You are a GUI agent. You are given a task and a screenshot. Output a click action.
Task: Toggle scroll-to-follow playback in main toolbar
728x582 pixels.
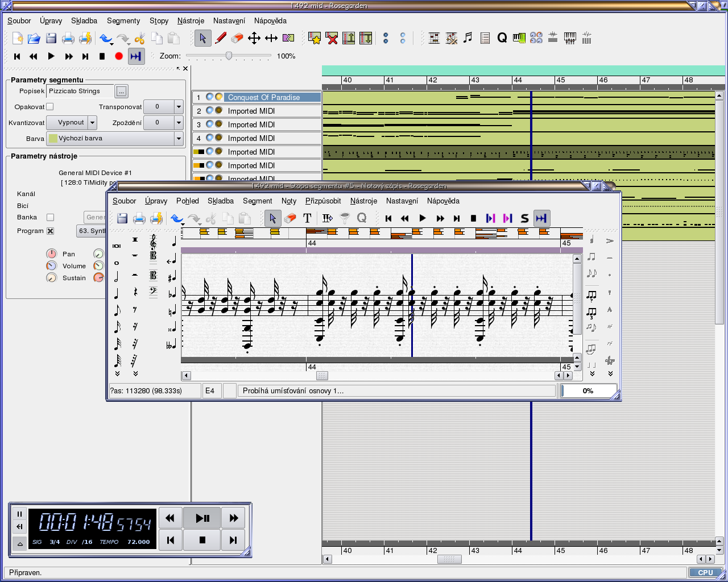[136, 56]
